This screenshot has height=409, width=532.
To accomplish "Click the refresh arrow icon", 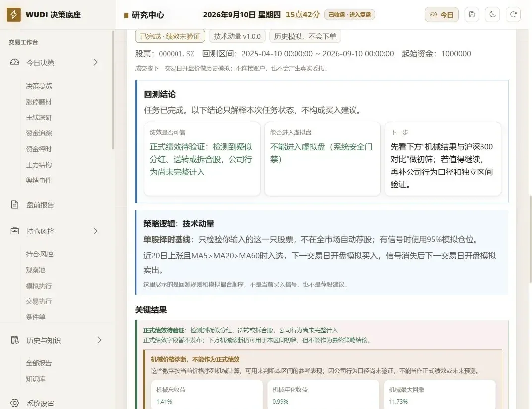I will tap(513, 14).
